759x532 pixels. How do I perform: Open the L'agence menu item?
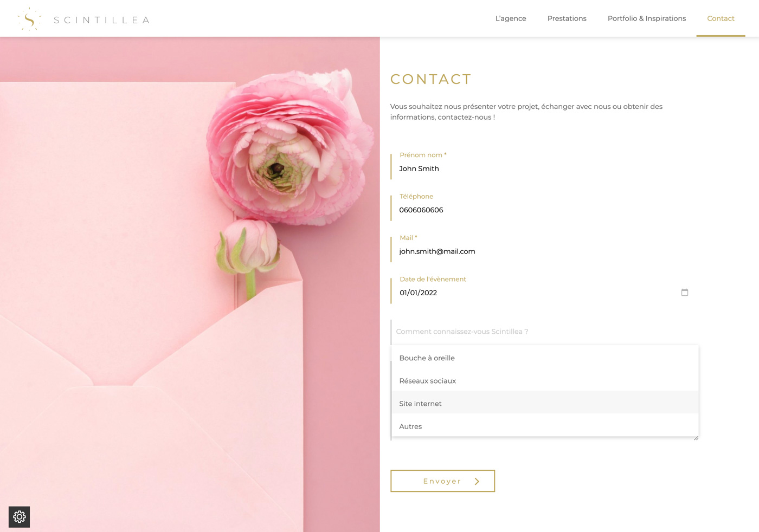511,18
